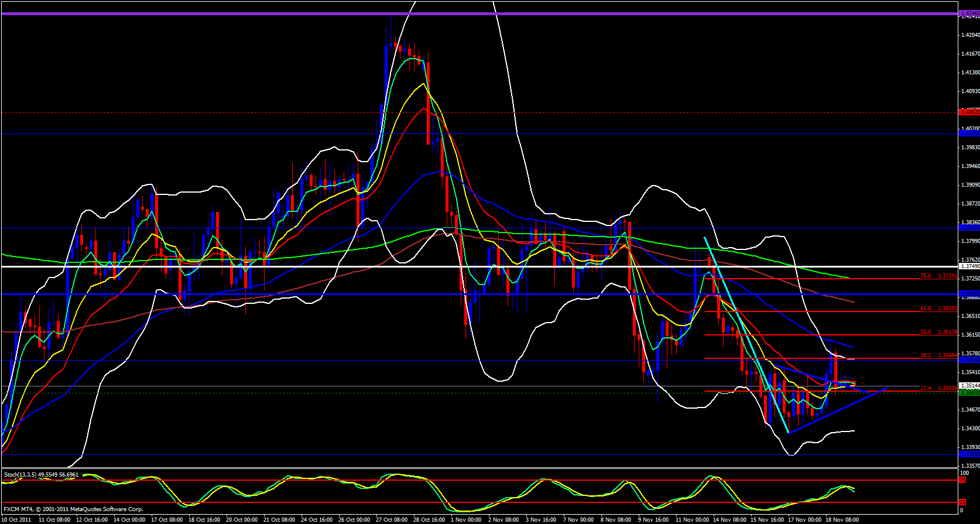
Task: Click the white 1.37490 price level tag
Action: click(969, 266)
